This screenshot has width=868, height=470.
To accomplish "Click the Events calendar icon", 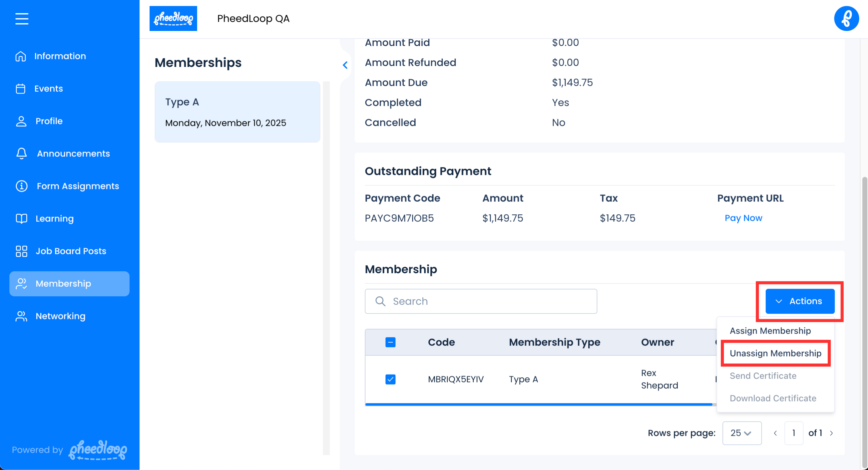I will point(21,89).
